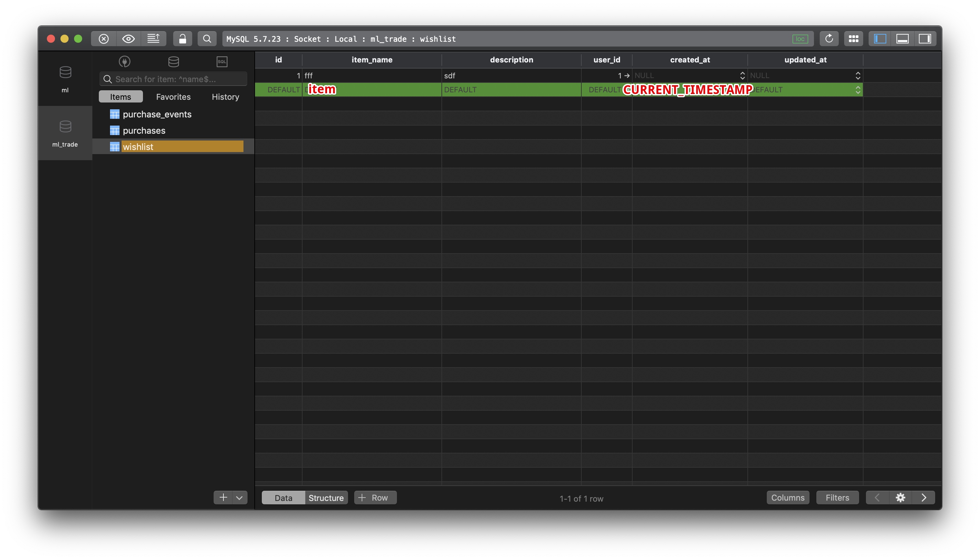Reload the table data with refresh icon
The height and width of the screenshot is (560, 980).
click(830, 38)
